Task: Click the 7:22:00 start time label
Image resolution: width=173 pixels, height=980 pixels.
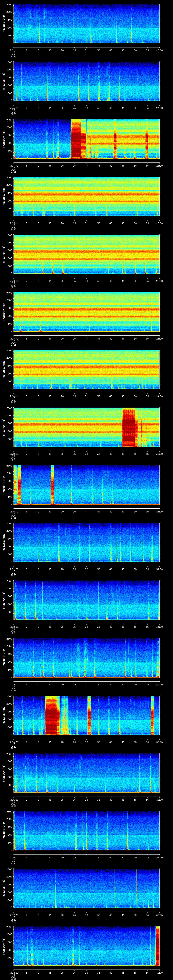Action: point(14,50)
